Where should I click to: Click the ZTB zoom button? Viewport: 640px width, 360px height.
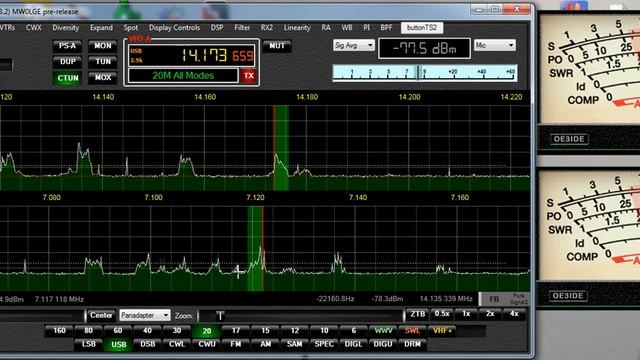[418, 314]
